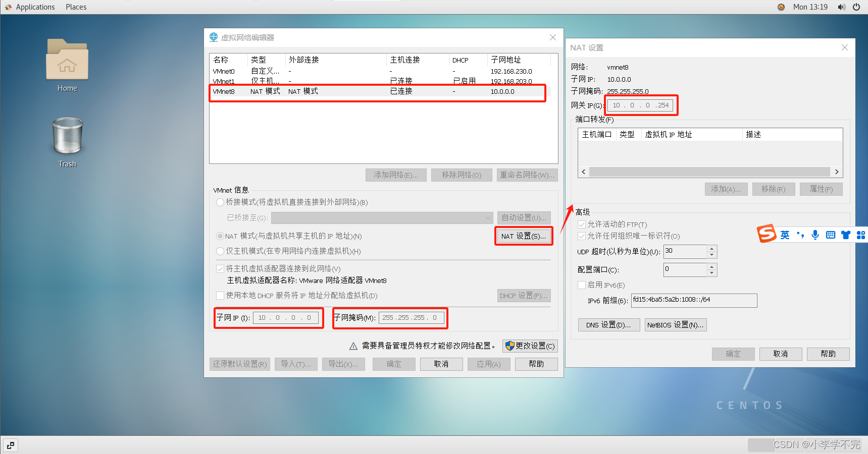Screen dimensions: 868x454
Task: Click the IPv6 前缀 input field
Action: click(x=694, y=301)
